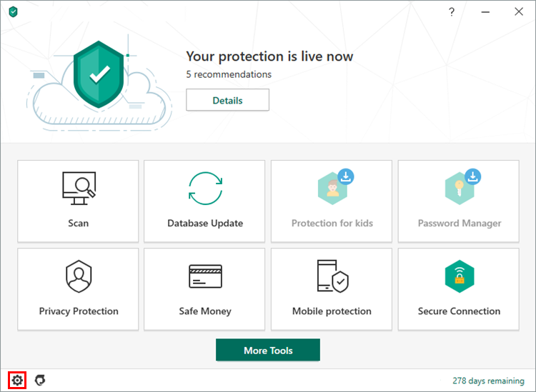Minimize the Kaspersky window

pos(485,12)
